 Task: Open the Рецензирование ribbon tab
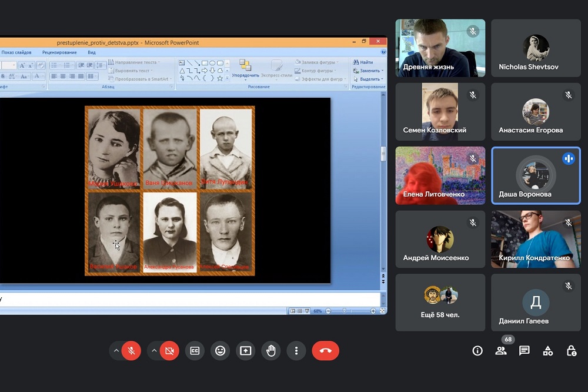pos(59,52)
